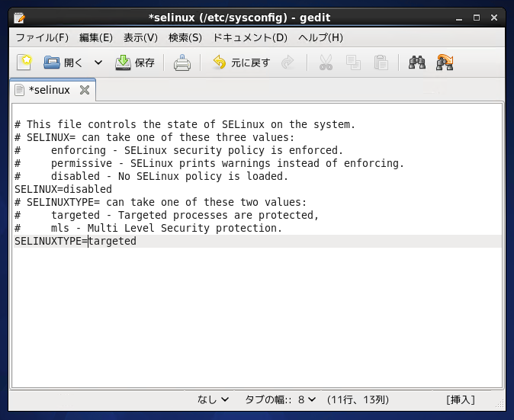
Task: Click the (11行、13列) cursor position text
Action: point(358,399)
